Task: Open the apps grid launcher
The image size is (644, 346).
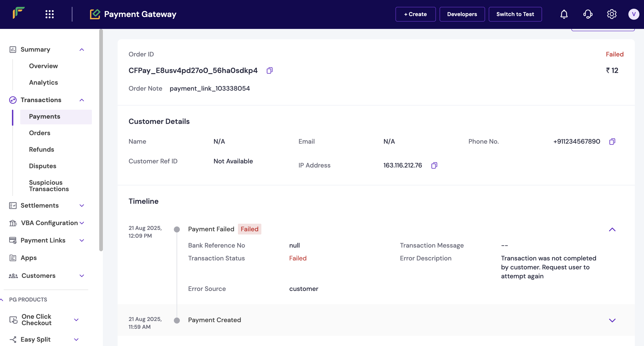Action: pyautogui.click(x=50, y=14)
